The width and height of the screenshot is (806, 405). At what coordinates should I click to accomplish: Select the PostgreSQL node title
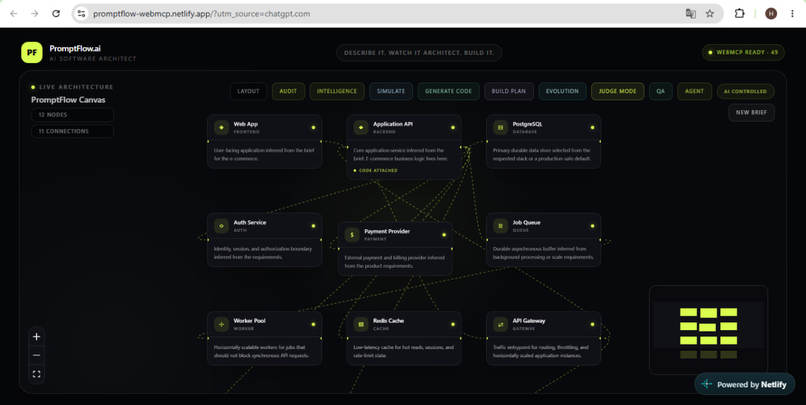tap(527, 124)
